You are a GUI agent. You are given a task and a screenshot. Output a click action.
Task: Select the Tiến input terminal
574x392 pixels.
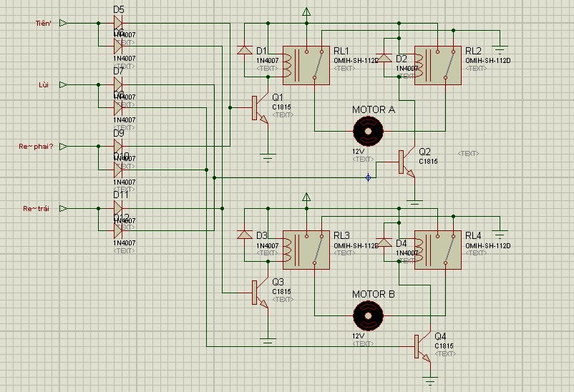tap(63, 23)
